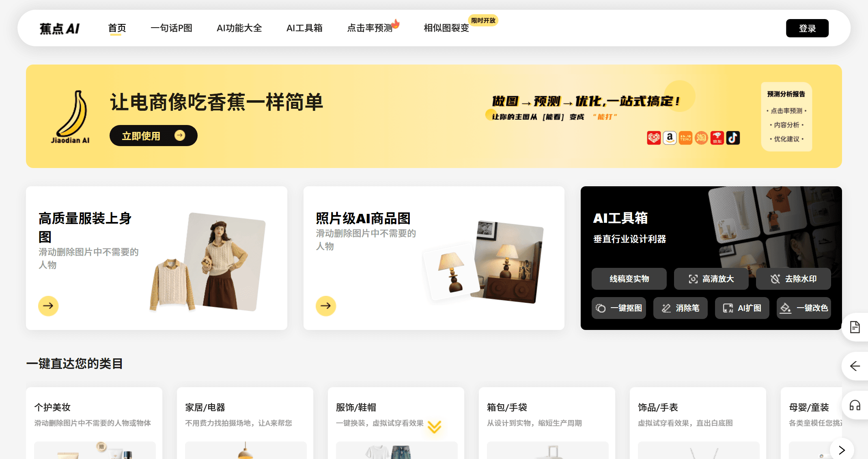Select the 高清放大 tool in AI工具箱
868x459 pixels.
tap(711, 279)
